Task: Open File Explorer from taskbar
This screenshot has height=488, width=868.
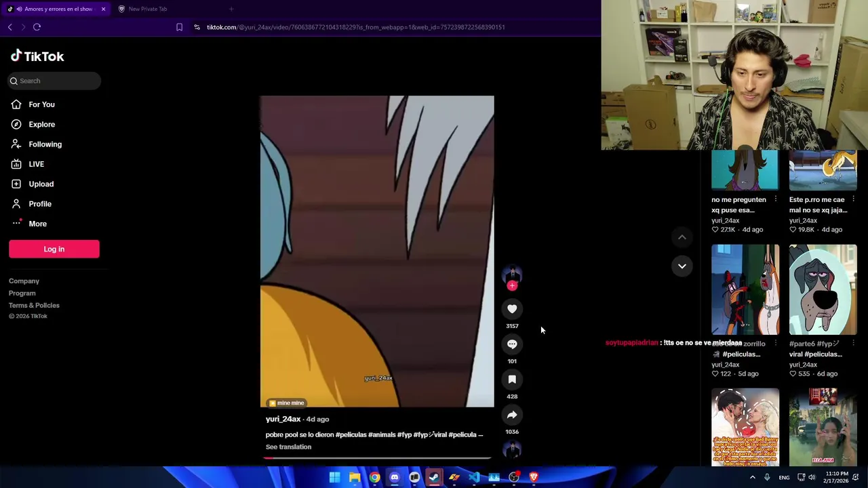Action: (355, 477)
